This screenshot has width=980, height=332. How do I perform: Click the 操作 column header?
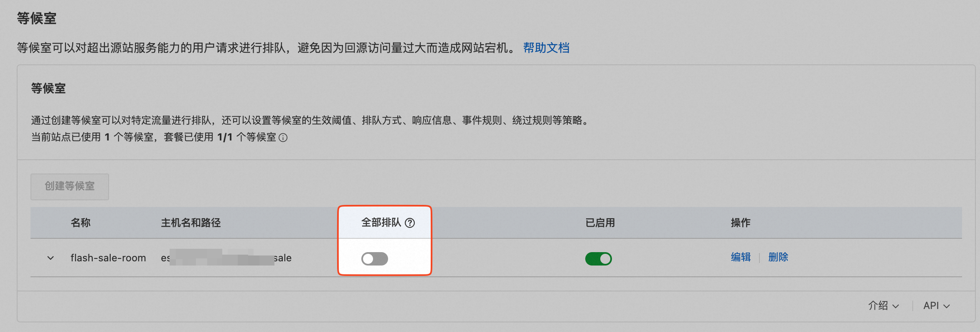point(741,223)
